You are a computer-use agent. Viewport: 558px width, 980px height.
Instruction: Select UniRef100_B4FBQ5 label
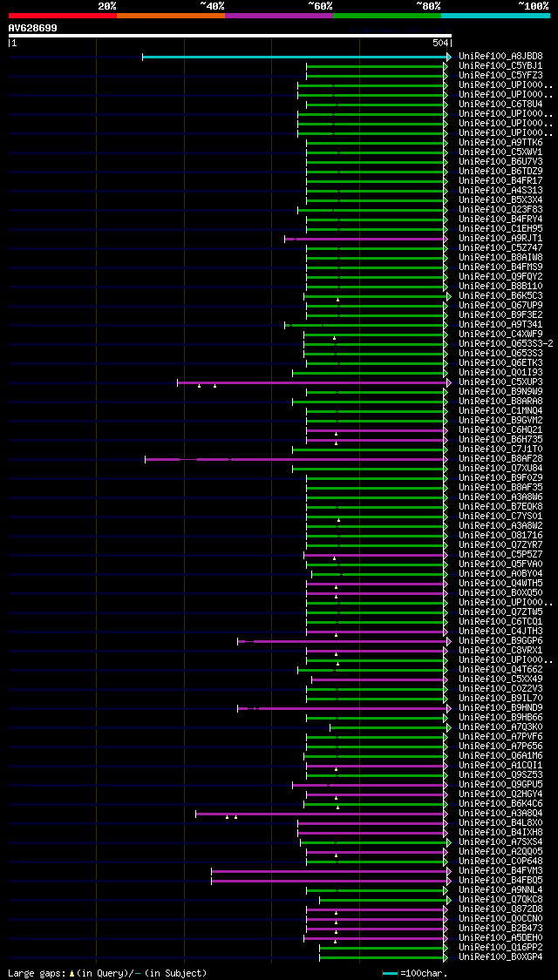pos(500,881)
